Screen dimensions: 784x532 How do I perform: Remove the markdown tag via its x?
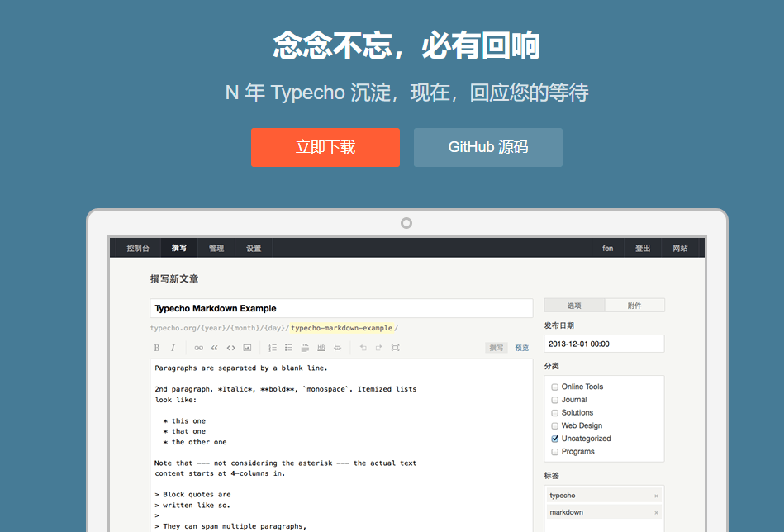tap(656, 512)
